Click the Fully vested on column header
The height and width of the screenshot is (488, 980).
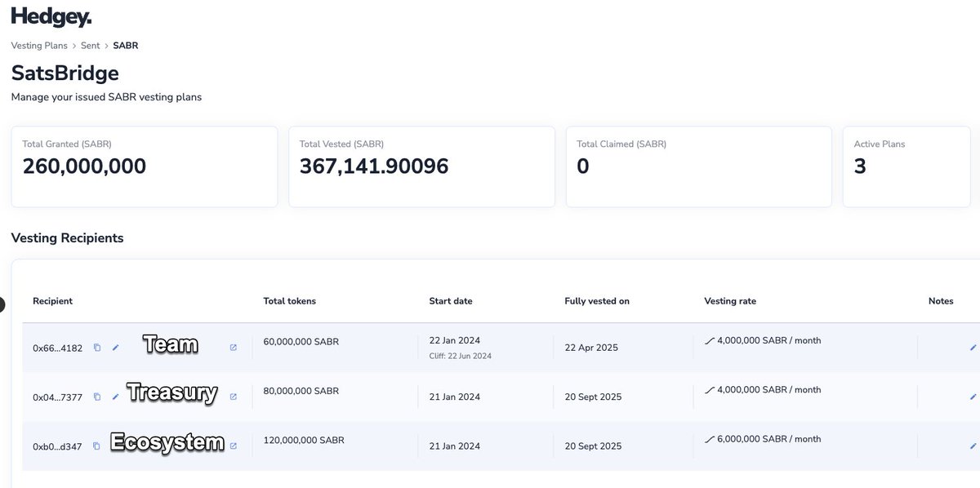pos(597,301)
